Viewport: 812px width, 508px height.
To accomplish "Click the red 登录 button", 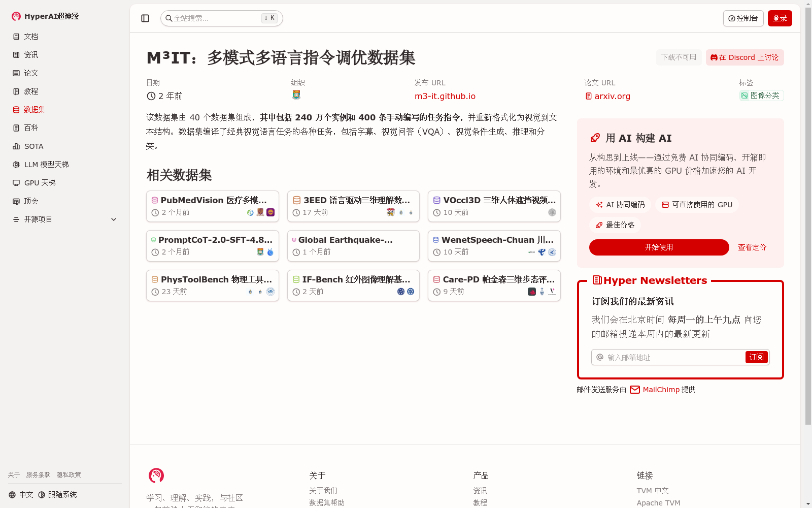I will [780, 18].
